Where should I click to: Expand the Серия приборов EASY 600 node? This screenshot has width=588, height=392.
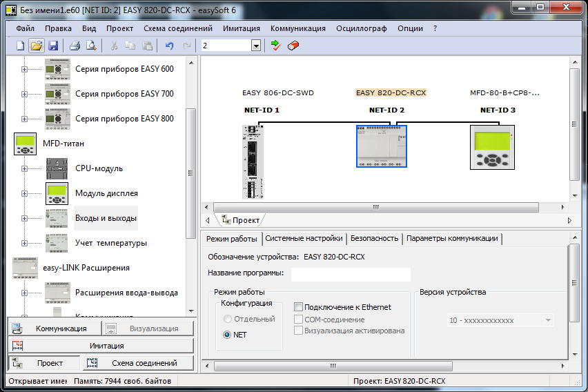24,70
